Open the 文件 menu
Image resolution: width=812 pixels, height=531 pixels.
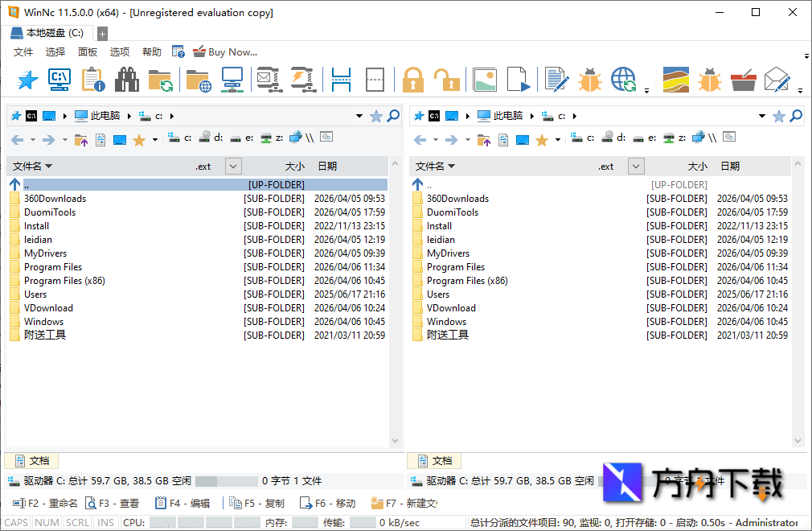(x=23, y=51)
